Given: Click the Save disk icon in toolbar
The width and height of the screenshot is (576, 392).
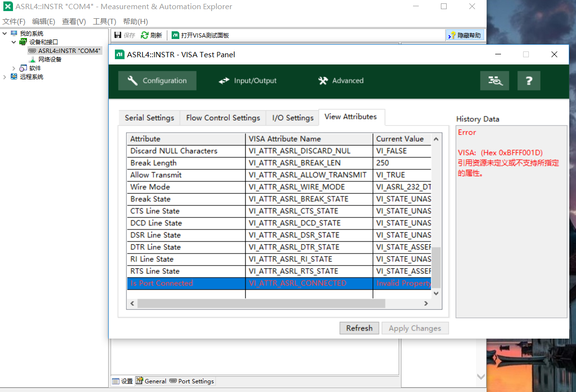Looking at the screenshot, I should tap(117, 35).
